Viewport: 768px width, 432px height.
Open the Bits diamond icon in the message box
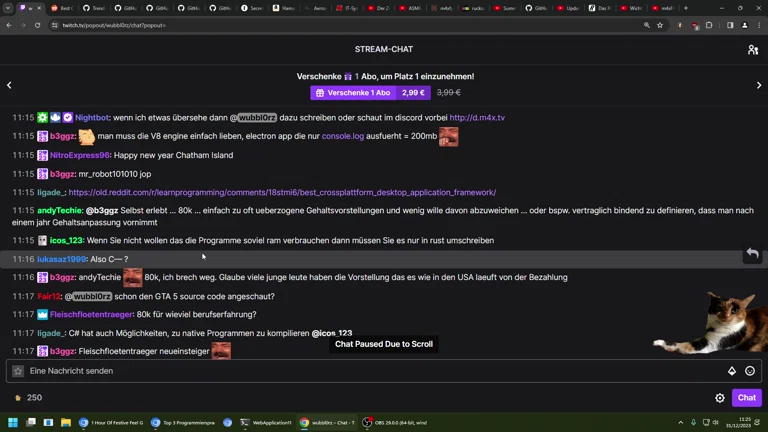tap(732, 371)
